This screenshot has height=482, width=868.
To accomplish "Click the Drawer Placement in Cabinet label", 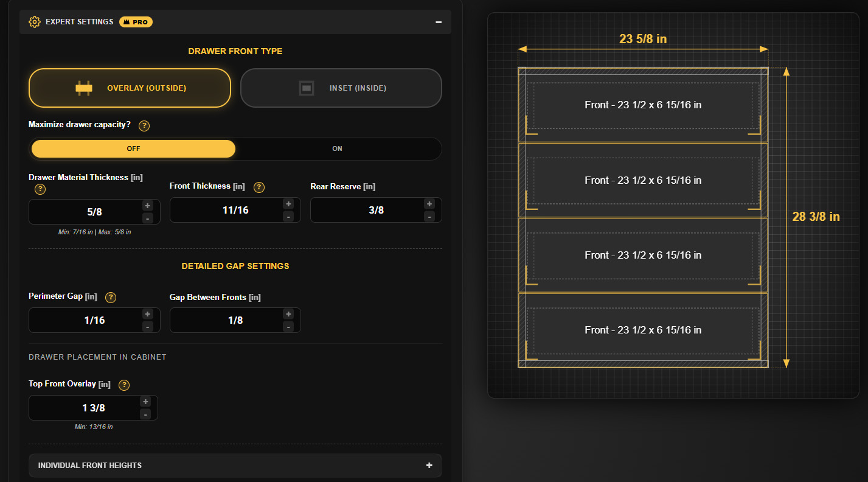I will click(97, 357).
